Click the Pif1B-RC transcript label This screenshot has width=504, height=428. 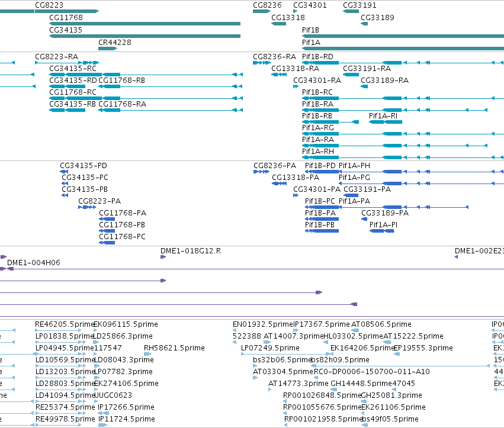317,92
